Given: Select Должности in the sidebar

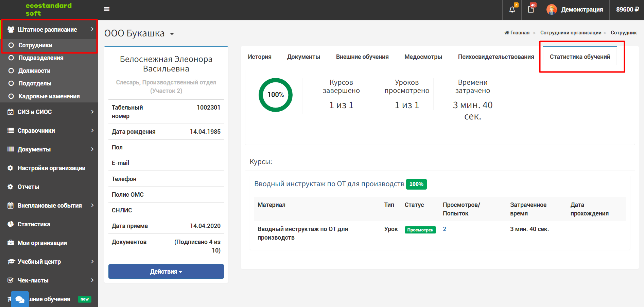Looking at the screenshot, I should pos(34,71).
